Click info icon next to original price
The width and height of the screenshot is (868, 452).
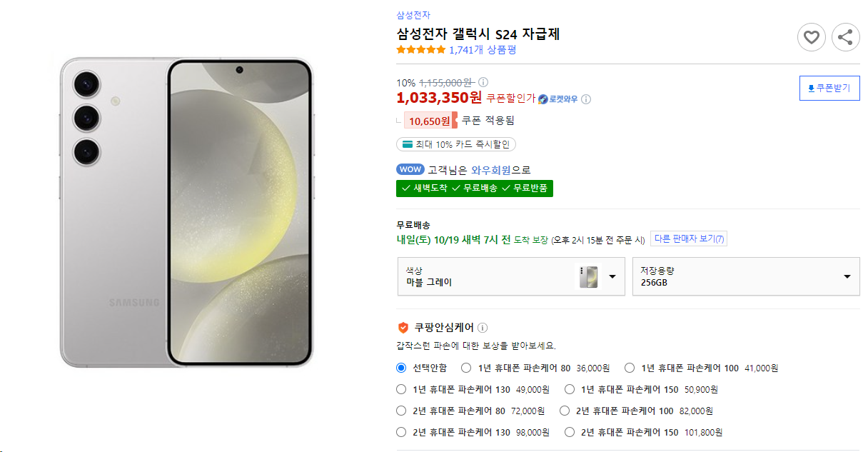coord(483,83)
